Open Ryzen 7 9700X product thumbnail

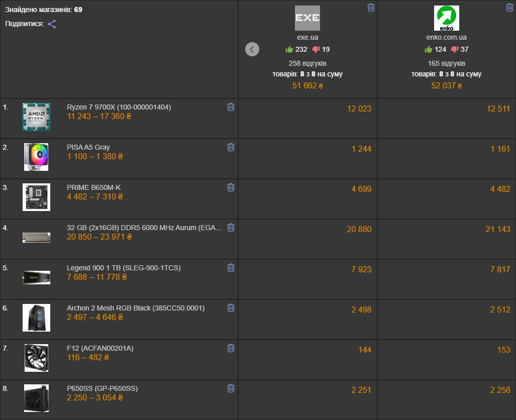(x=36, y=117)
